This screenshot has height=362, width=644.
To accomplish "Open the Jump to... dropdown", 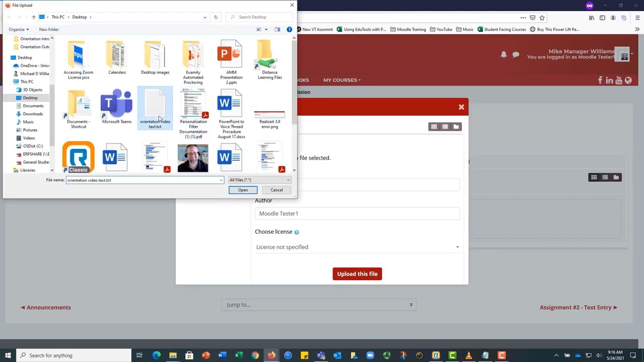I will point(319,305).
